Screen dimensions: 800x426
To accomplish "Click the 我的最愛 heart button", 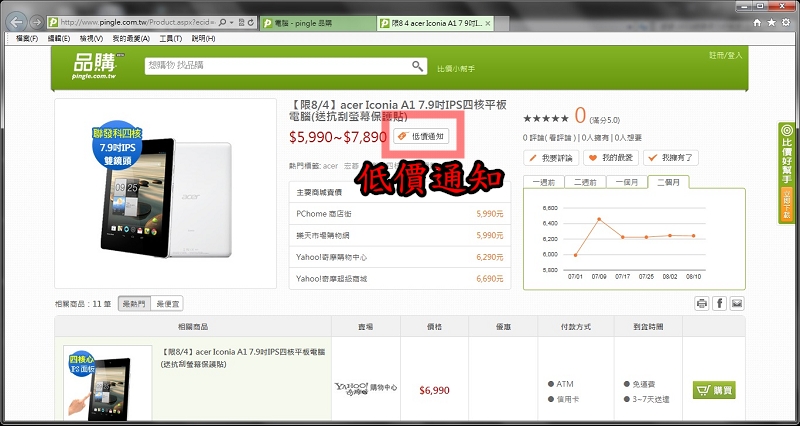I will tap(611, 158).
